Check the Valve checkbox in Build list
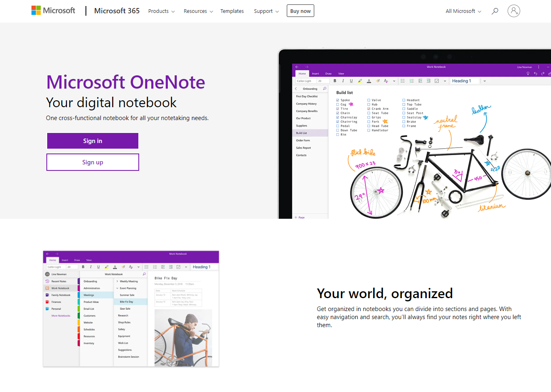The height and width of the screenshot is (392, 551). click(x=369, y=100)
